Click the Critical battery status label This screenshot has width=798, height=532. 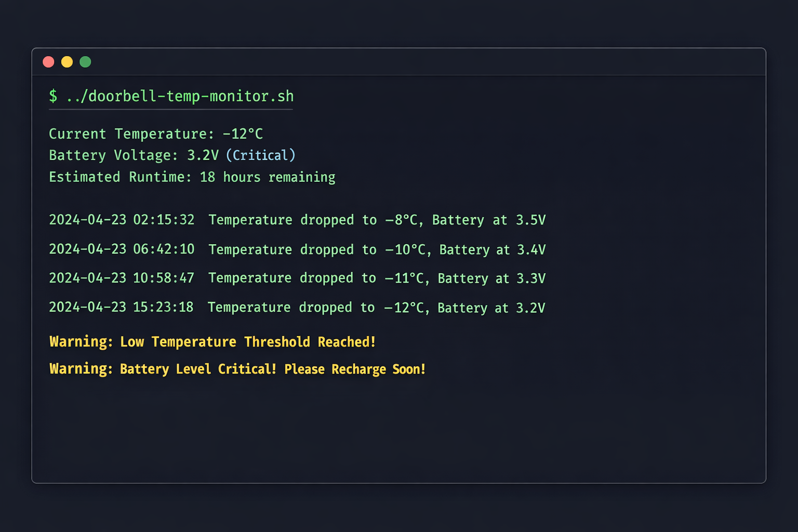tap(261, 155)
